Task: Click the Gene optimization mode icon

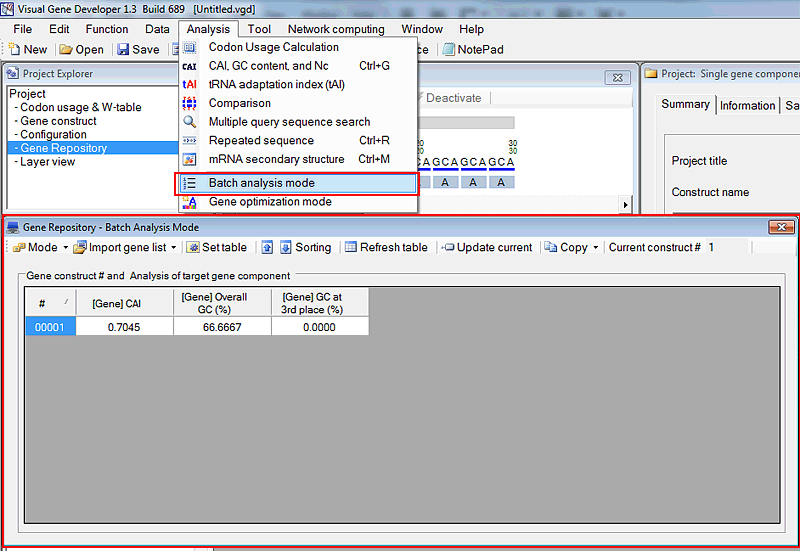Action: [x=189, y=202]
